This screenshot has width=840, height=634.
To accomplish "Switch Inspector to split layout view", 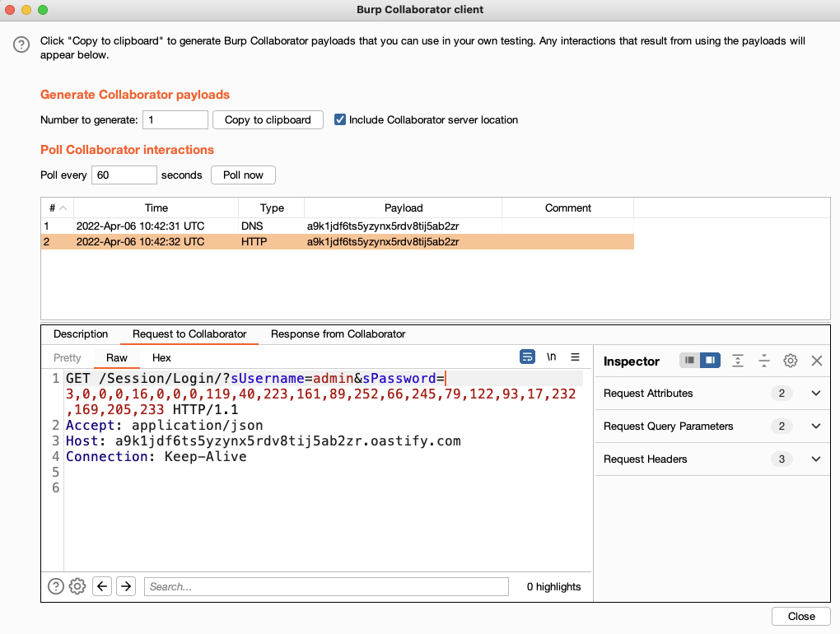I will point(709,361).
